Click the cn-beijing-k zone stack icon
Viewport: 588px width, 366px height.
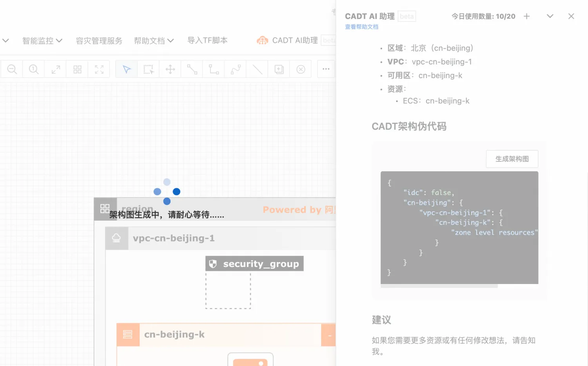pyautogui.click(x=128, y=335)
